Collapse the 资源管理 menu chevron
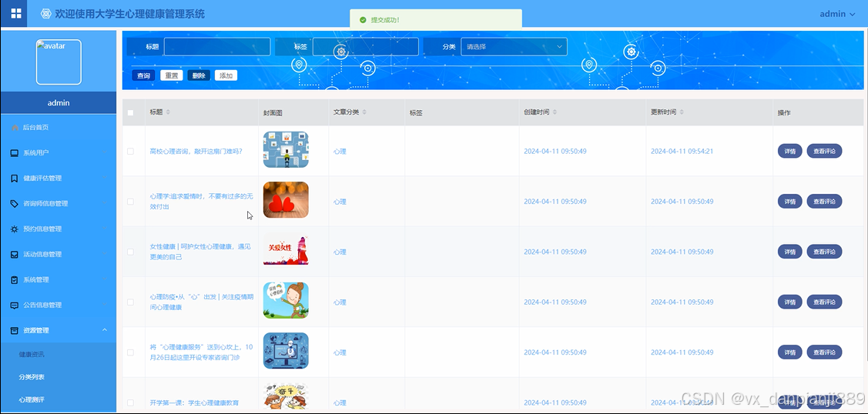 pos(105,330)
